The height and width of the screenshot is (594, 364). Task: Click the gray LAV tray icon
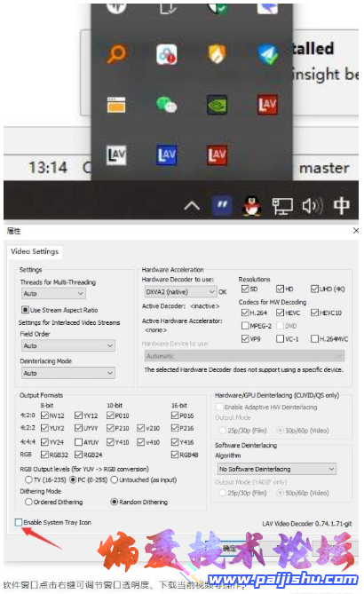pos(116,155)
